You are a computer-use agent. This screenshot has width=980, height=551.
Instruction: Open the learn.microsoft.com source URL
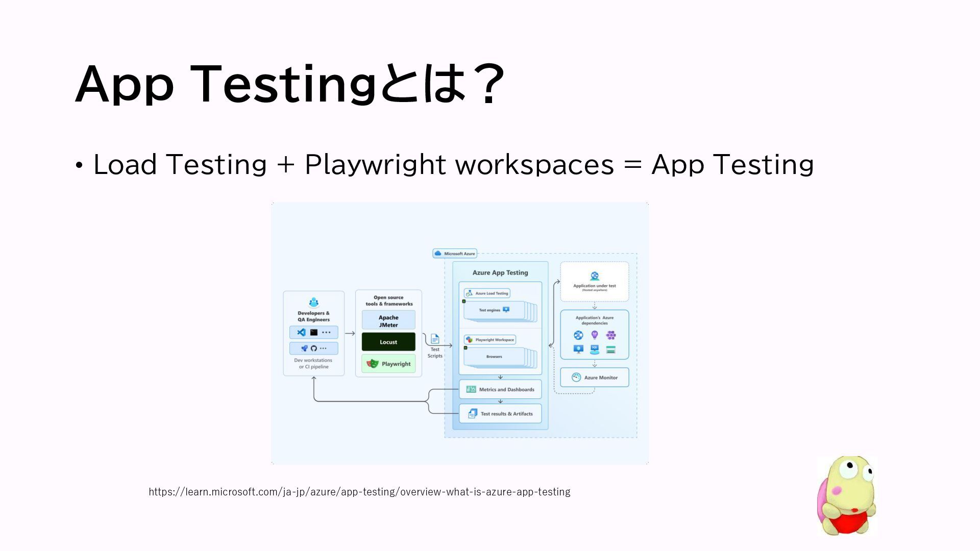(x=359, y=492)
